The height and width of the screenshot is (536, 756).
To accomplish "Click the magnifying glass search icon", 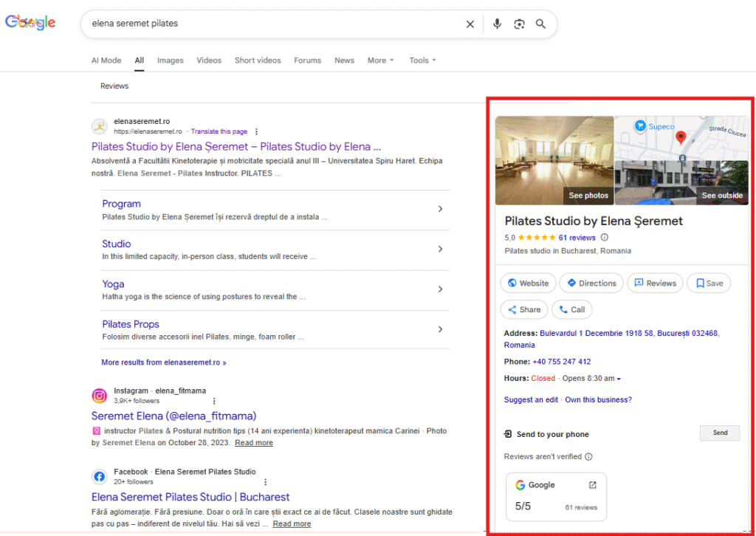I will point(541,24).
